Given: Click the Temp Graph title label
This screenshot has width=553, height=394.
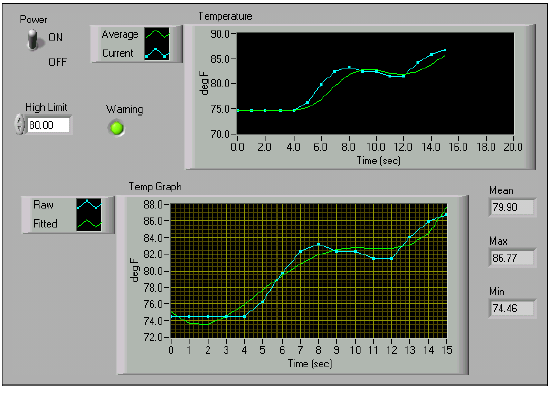Looking at the screenshot, I should (155, 186).
